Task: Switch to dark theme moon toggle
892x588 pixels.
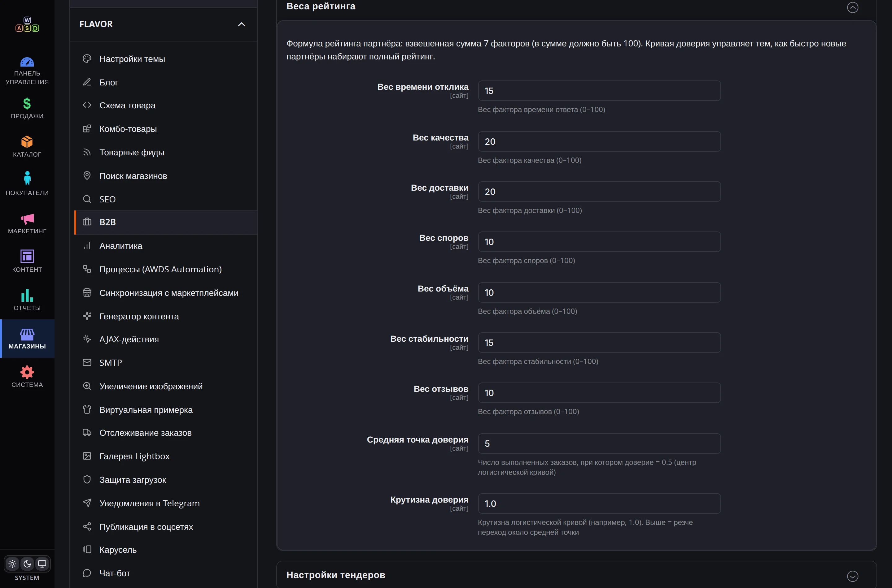Action: [27, 564]
